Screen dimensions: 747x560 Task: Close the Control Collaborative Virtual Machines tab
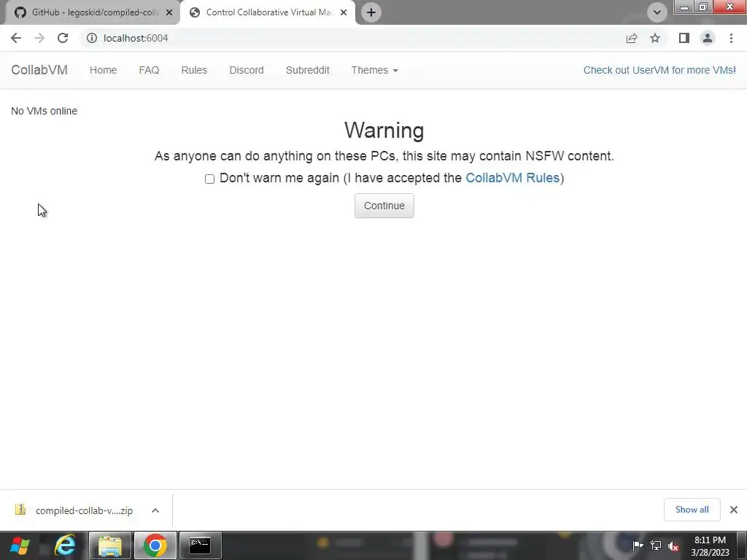click(x=344, y=12)
